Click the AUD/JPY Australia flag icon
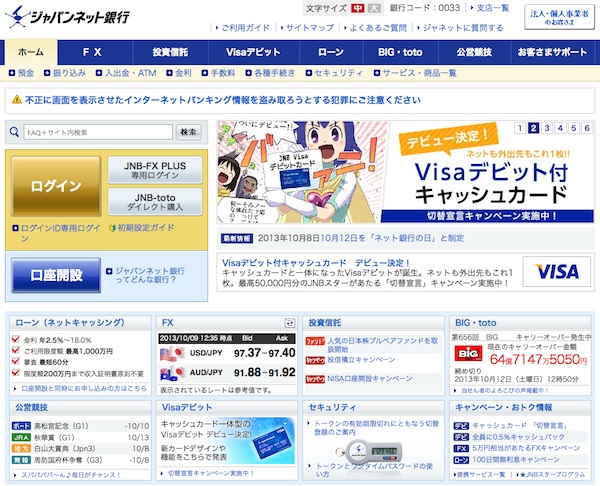The width and height of the screenshot is (600, 486). (171, 373)
